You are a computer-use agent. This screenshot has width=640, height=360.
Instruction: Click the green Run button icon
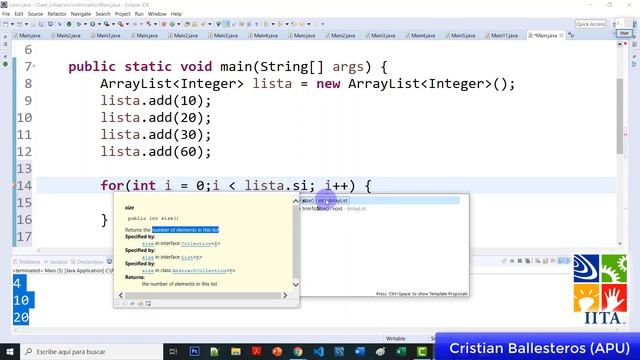[x=92, y=24]
